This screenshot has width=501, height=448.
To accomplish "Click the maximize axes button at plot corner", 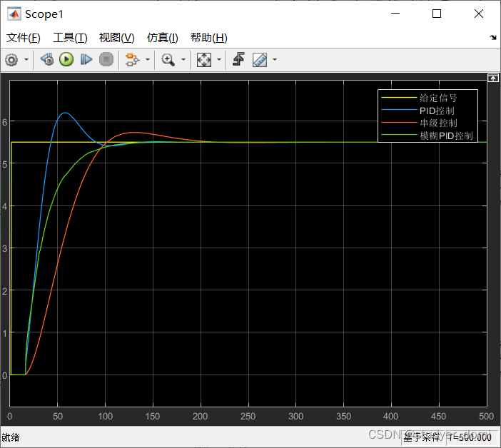I will tap(492, 77).
